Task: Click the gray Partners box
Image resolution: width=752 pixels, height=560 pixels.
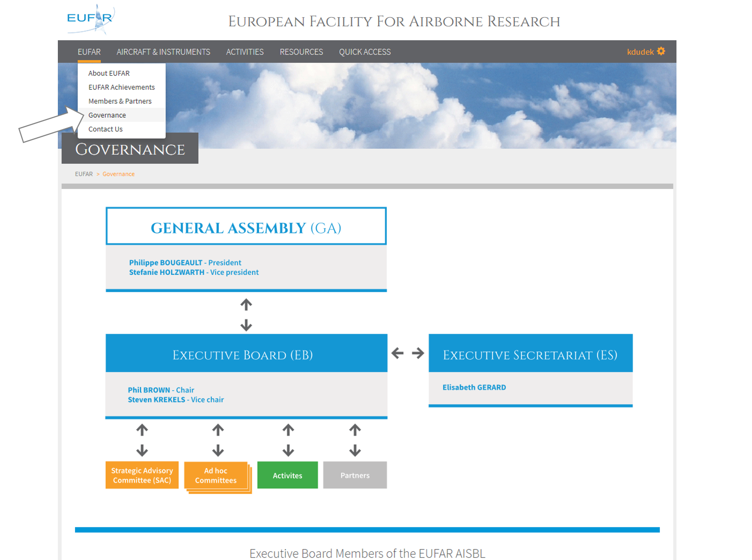Action: (355, 475)
